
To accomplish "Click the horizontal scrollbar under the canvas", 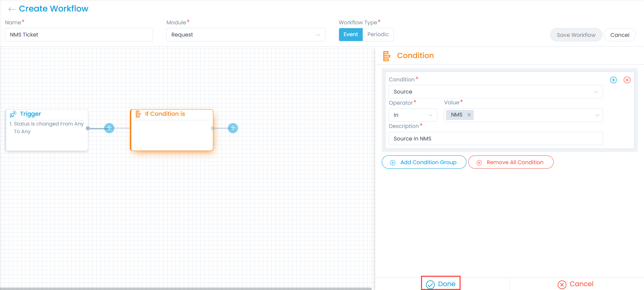I will pos(186,288).
